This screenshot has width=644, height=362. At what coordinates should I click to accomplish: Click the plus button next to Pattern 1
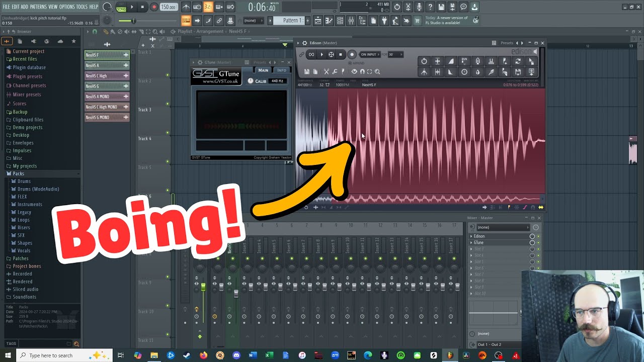[x=307, y=21]
